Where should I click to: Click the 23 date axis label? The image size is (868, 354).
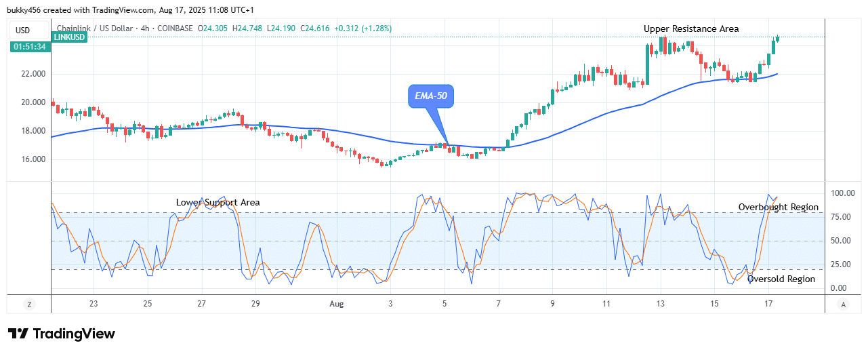tap(94, 304)
